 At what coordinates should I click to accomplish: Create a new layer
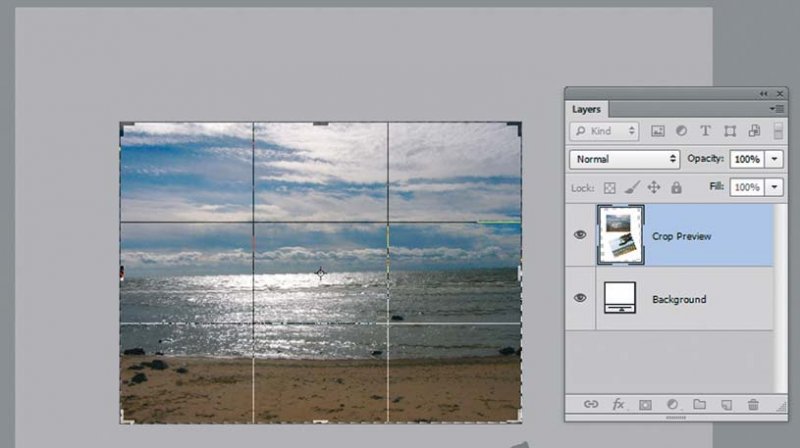(x=726, y=404)
